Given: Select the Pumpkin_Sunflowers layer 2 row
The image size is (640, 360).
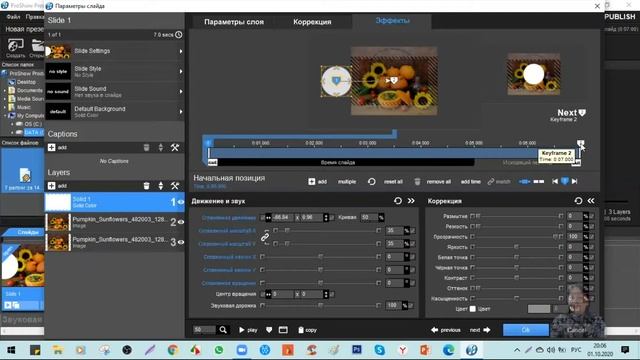Looking at the screenshot, I should (115, 222).
